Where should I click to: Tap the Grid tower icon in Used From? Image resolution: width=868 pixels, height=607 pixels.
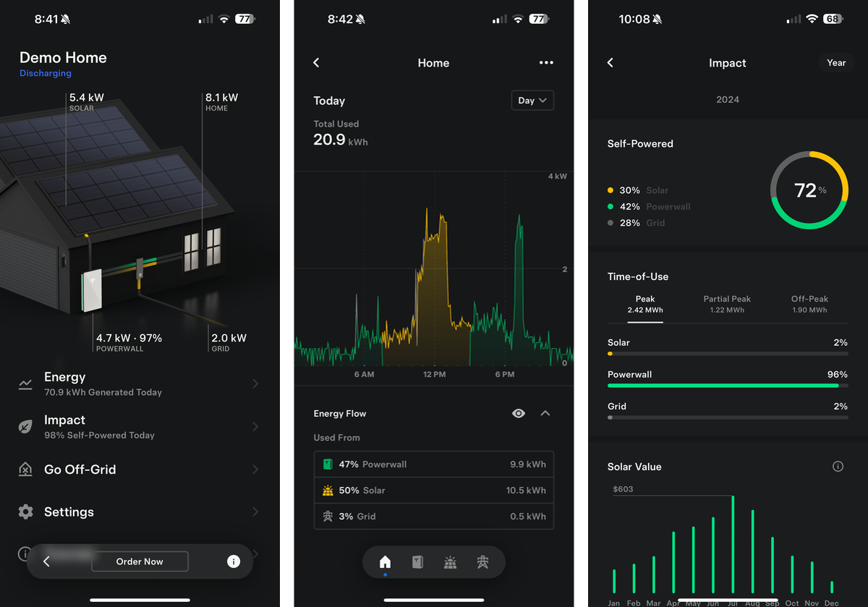(328, 517)
